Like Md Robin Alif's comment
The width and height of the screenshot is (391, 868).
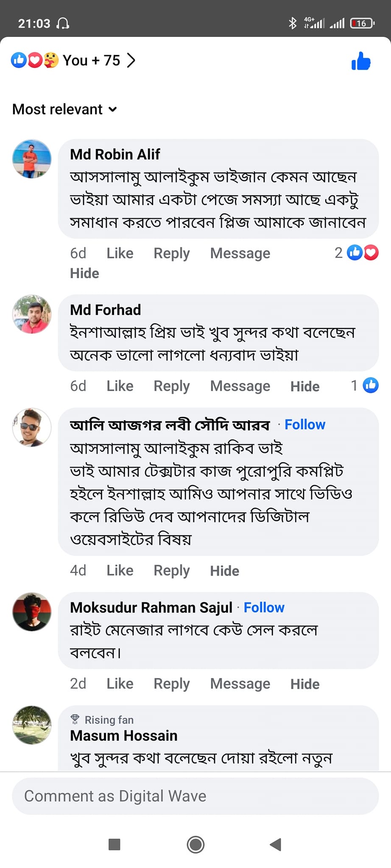(120, 253)
